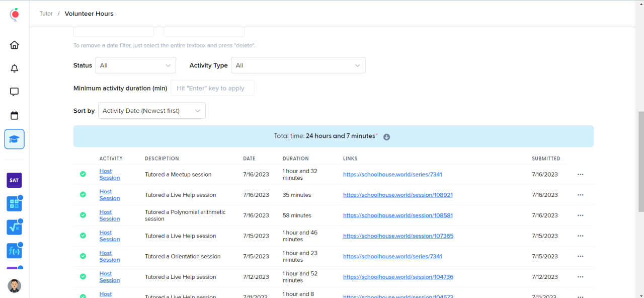This screenshot has height=298, width=644.
Task: Open more options for session/108921 row
Action: pos(581,195)
